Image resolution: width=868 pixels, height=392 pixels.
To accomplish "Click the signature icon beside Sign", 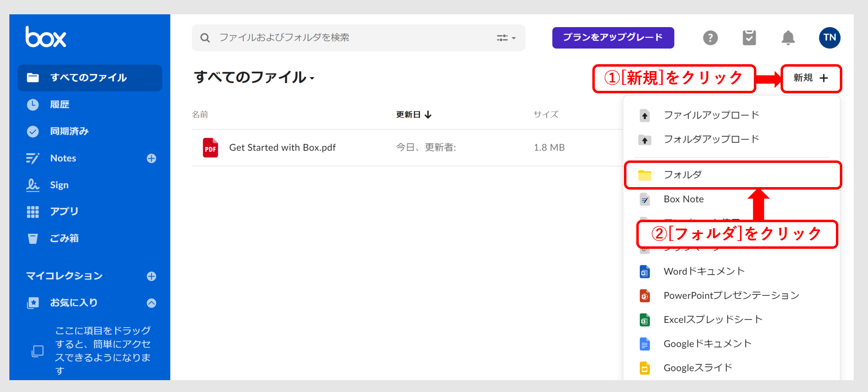I will click(x=33, y=185).
